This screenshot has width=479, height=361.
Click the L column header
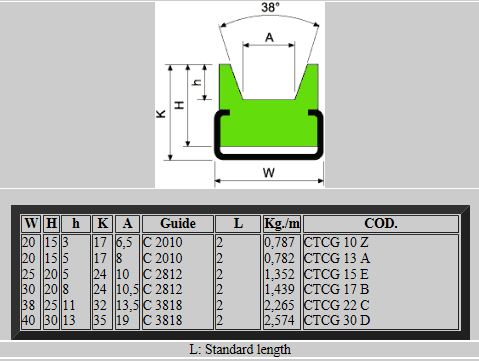(x=238, y=224)
